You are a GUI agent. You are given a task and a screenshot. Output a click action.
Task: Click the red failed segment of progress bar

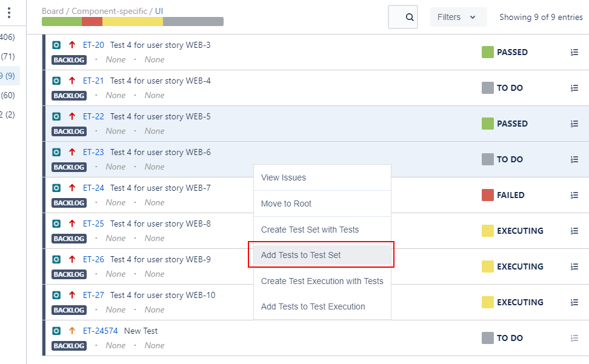click(x=92, y=21)
